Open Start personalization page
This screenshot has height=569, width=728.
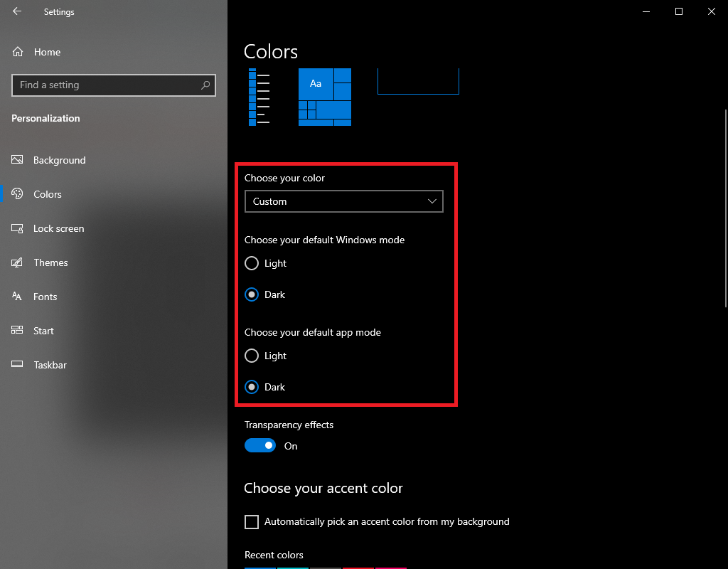coord(43,331)
